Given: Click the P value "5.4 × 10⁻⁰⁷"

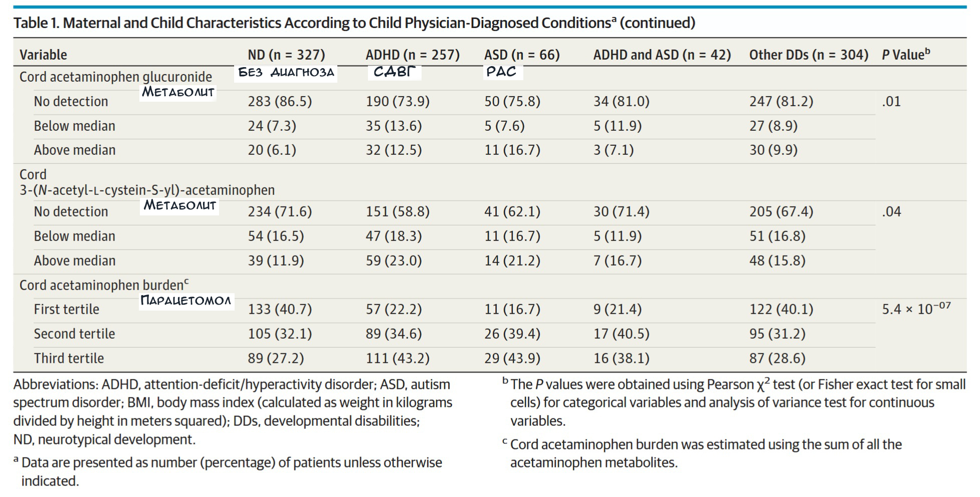Looking at the screenshot, I should click(x=916, y=309).
